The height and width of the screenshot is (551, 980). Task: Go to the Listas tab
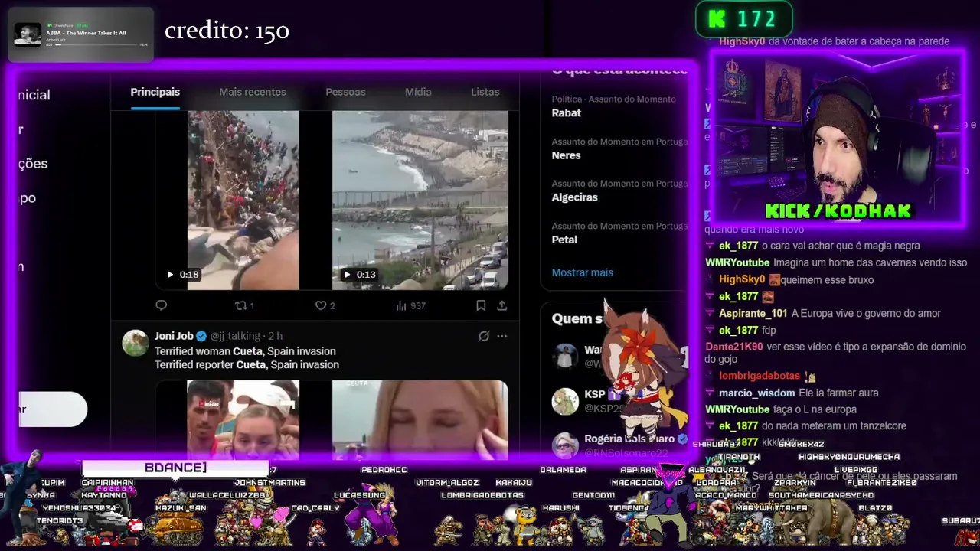tap(485, 92)
